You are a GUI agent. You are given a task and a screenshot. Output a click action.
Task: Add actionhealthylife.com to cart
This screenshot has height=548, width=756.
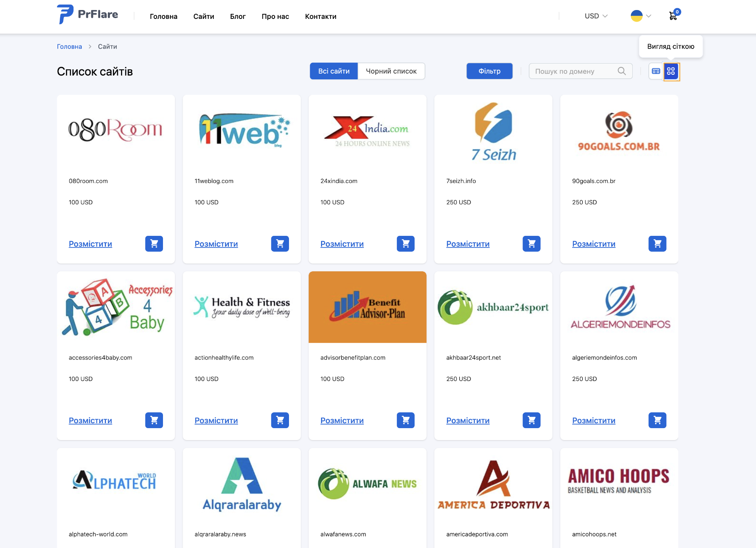(x=280, y=420)
